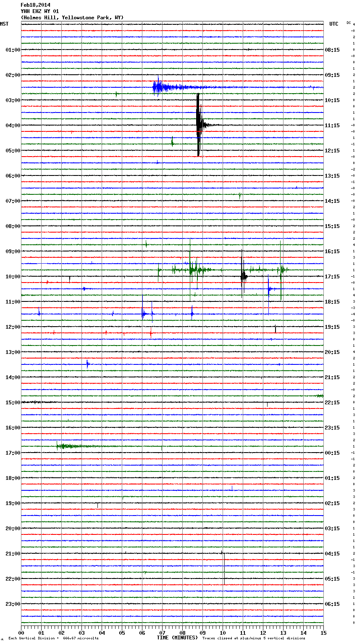
Task: Click minute tick label 13 on bottom axis
Action: [283, 633]
